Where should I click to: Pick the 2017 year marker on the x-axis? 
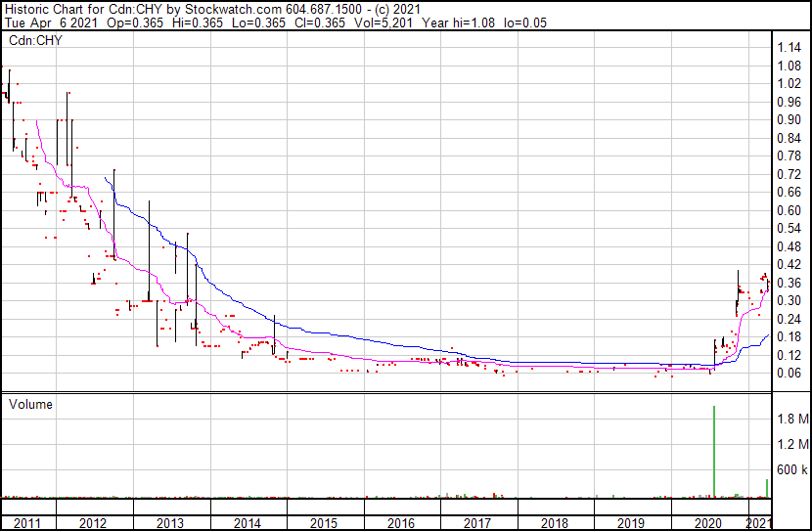[477, 523]
